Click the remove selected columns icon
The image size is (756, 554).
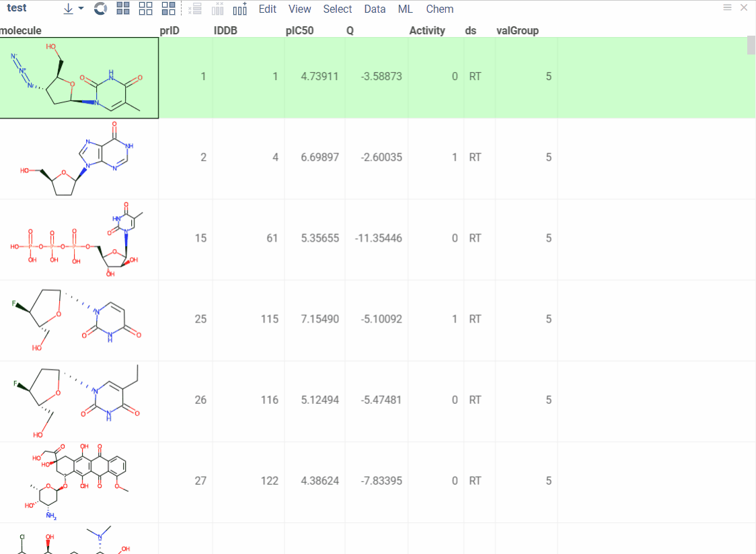[217, 9]
